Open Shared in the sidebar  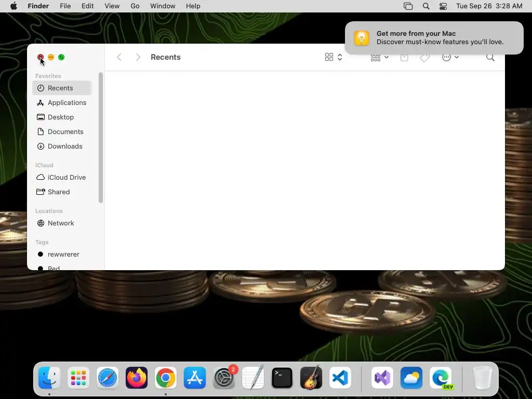point(62,192)
